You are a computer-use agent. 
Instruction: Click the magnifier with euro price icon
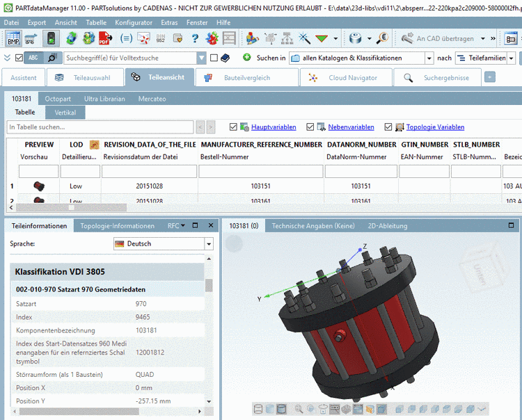[383, 38]
